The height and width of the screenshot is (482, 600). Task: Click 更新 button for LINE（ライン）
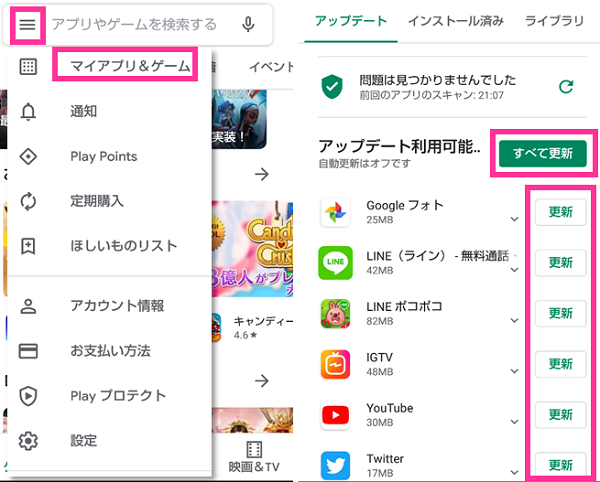tap(561, 263)
